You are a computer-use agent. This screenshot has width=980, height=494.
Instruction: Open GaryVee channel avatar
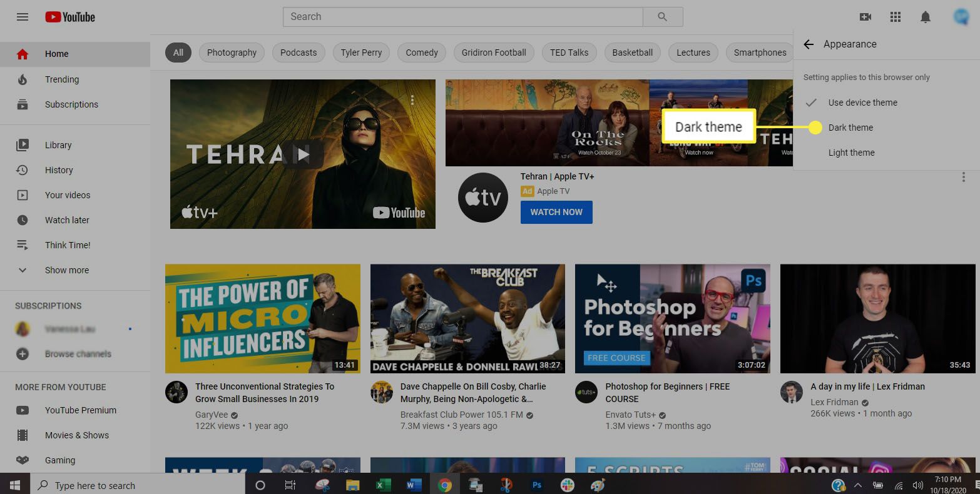[x=176, y=393]
